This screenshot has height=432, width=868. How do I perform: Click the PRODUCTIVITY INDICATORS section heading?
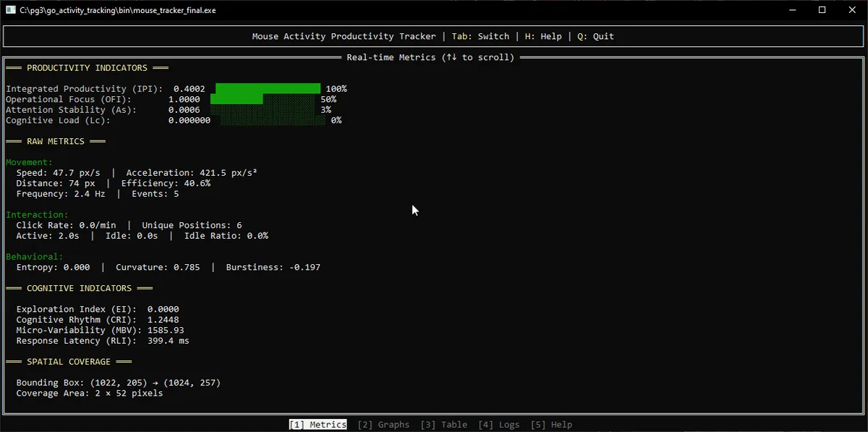point(87,68)
